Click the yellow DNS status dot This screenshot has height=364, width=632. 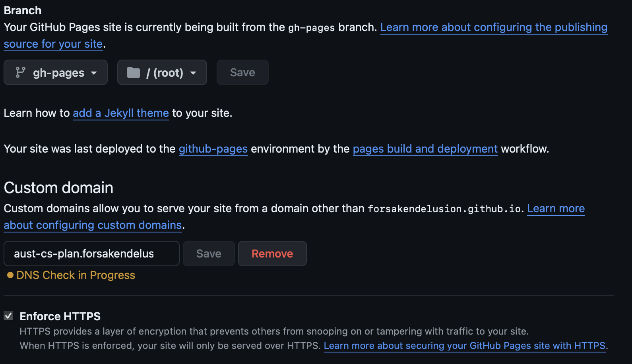(10, 275)
